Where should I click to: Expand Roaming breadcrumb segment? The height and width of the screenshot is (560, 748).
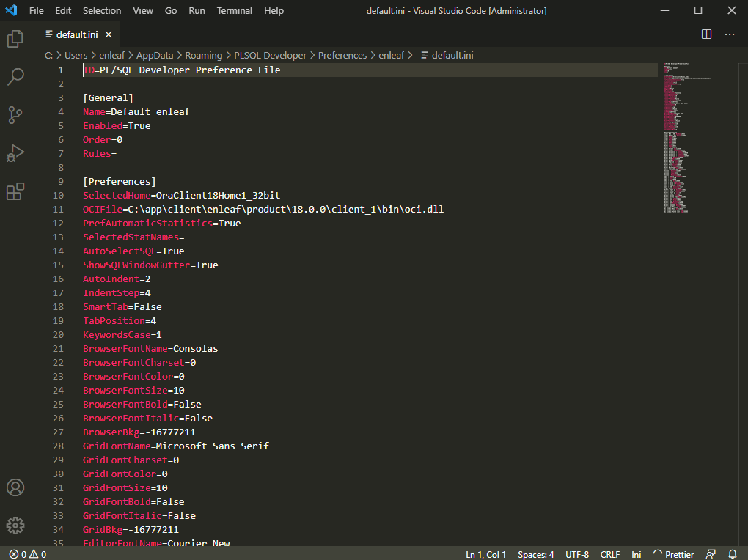click(x=204, y=55)
